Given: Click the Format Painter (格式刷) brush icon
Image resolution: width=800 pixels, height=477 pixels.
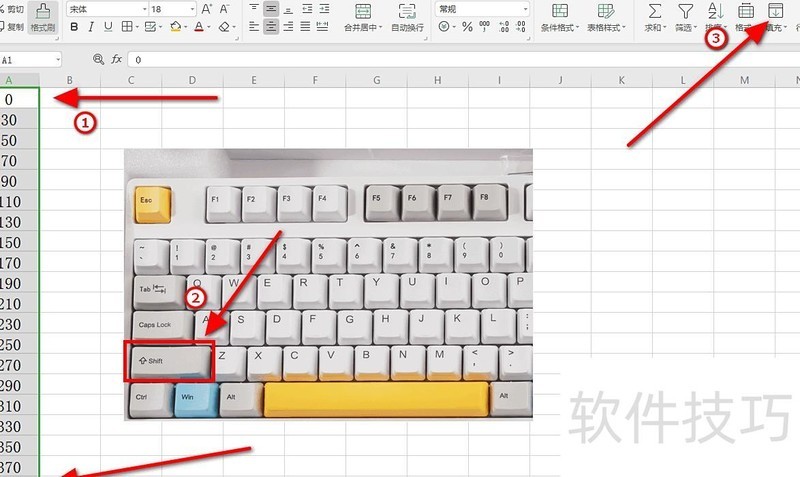Looking at the screenshot, I should pos(43,11).
